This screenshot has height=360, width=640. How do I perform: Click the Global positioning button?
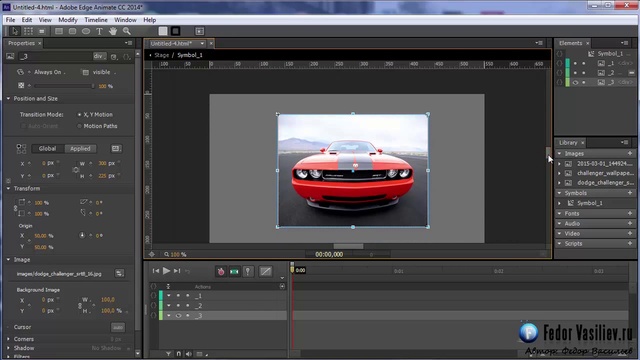48,149
